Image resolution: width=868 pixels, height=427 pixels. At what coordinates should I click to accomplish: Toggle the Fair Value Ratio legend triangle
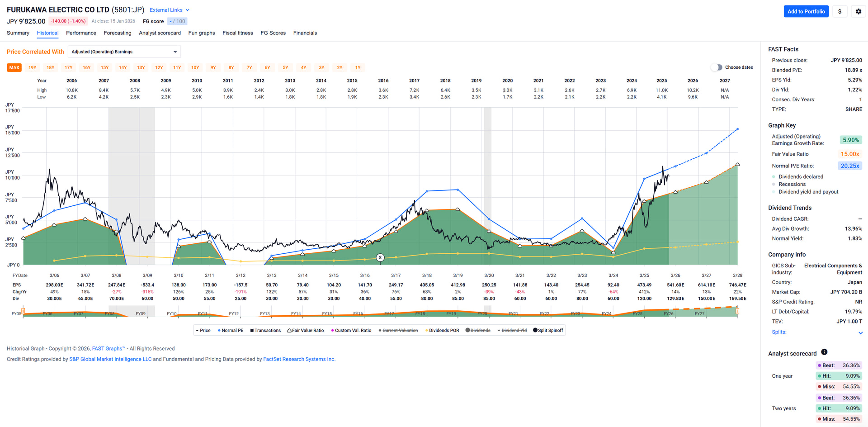289,331
